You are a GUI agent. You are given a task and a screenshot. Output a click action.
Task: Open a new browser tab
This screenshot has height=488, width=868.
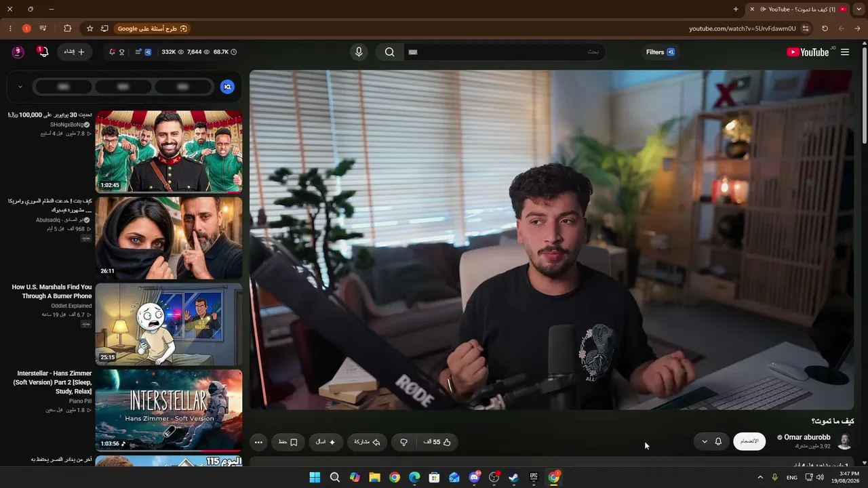736,9
